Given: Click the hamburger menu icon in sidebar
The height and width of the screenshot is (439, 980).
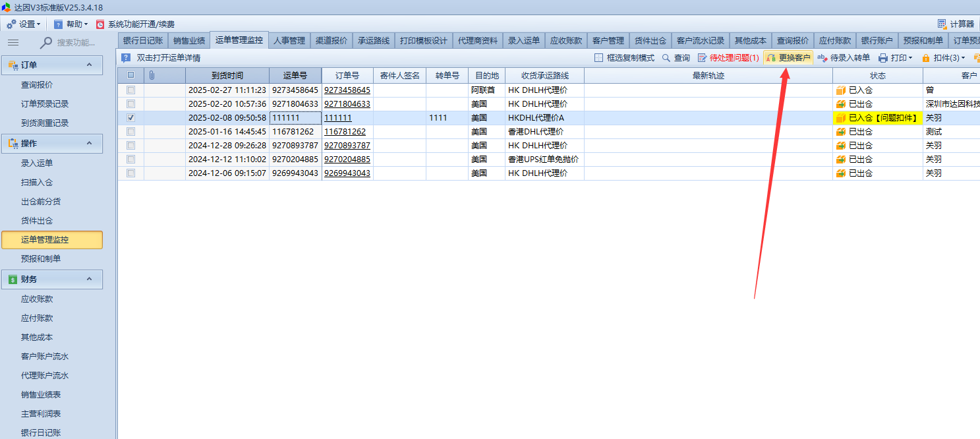Looking at the screenshot, I should point(13,43).
